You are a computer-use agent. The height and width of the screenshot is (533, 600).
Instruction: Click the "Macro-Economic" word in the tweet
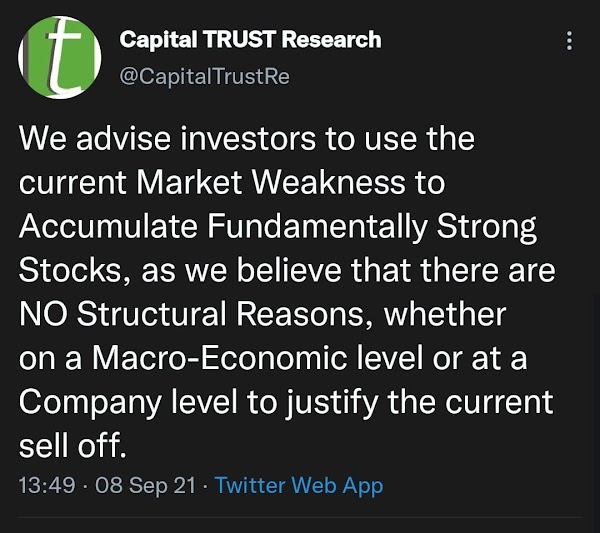(x=220, y=359)
